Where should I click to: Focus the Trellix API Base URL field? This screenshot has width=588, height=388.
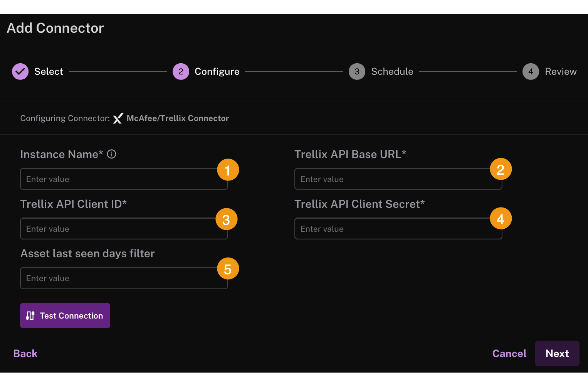398,179
